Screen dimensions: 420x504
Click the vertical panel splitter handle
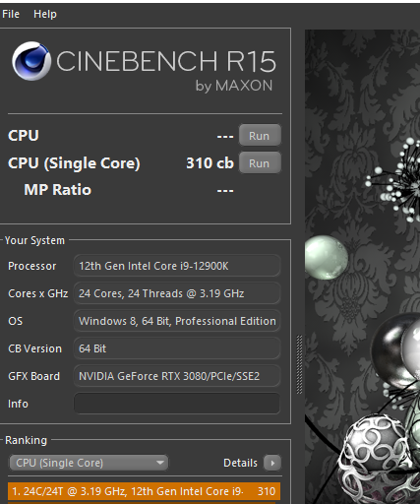tap(299, 364)
